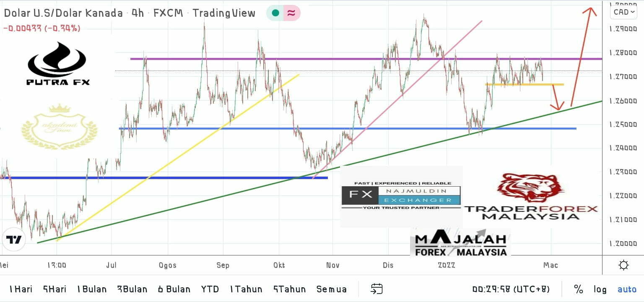The width and height of the screenshot is (644, 302).
Task: Click the pink approximate-data icon
Action: pyautogui.click(x=291, y=13)
